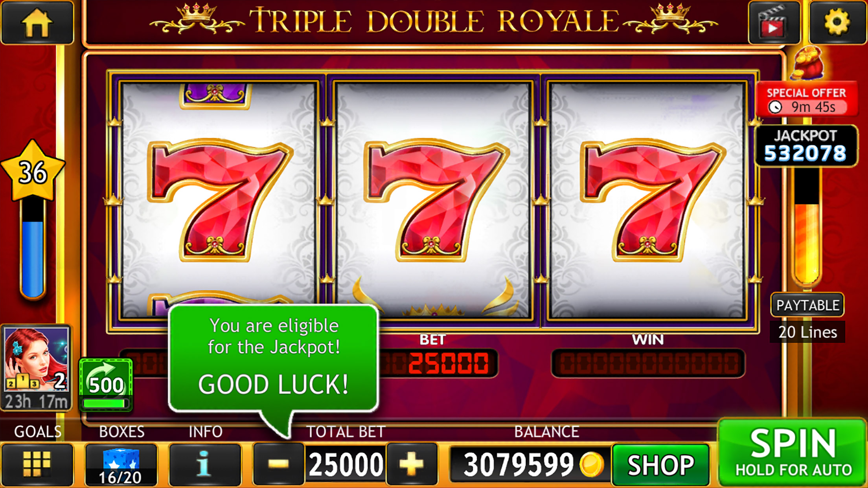Open the PAYTABLE button
This screenshot has height=488, width=868.
click(x=807, y=305)
